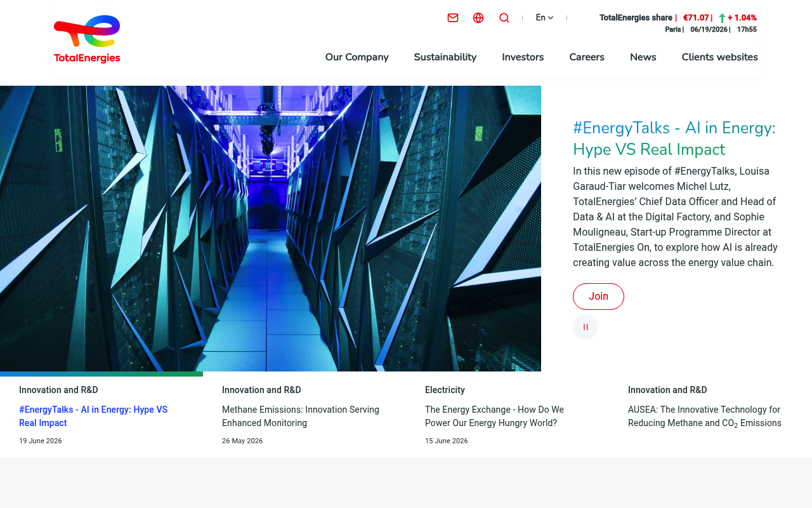Select The Energy Exchange slide

click(494, 417)
